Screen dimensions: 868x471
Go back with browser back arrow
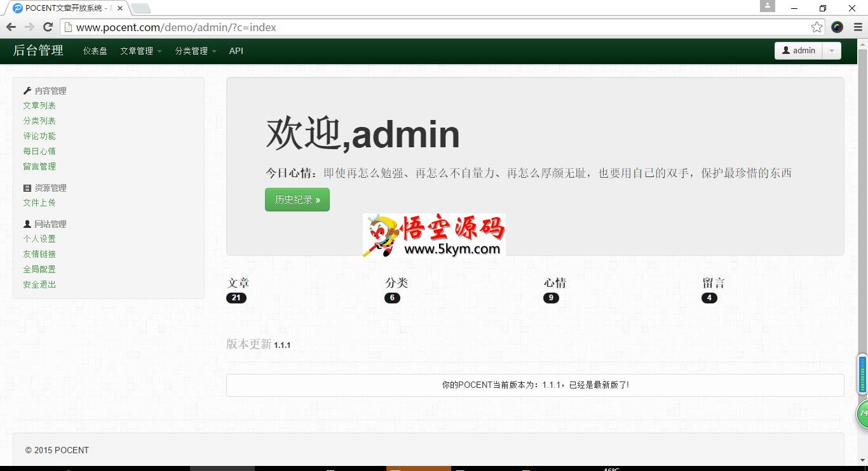11,27
